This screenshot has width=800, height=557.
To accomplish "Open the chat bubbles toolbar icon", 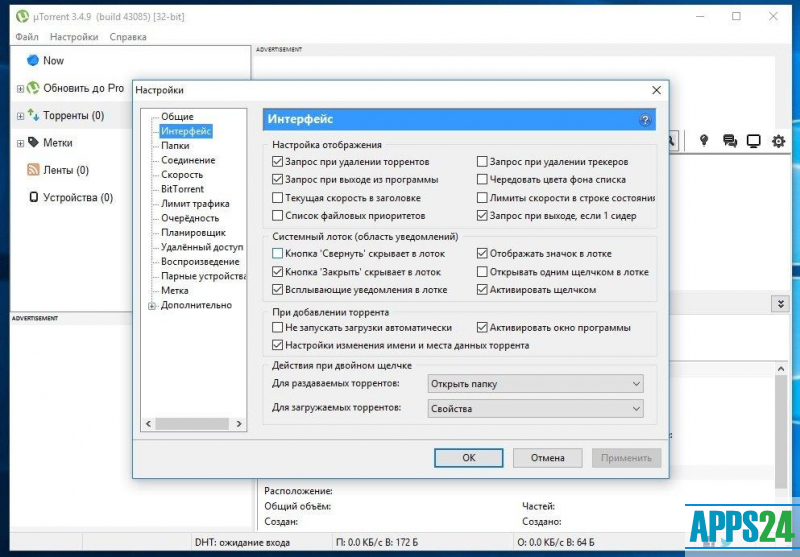I will click(x=730, y=141).
